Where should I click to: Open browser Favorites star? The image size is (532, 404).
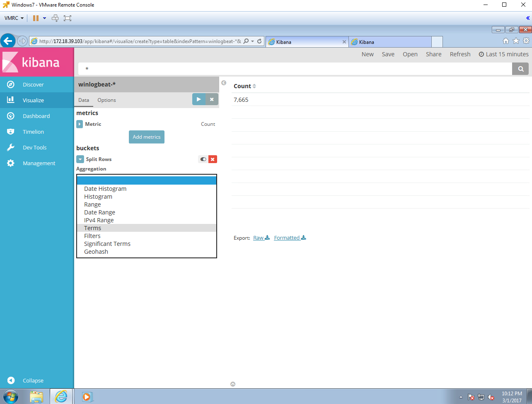[x=516, y=41]
